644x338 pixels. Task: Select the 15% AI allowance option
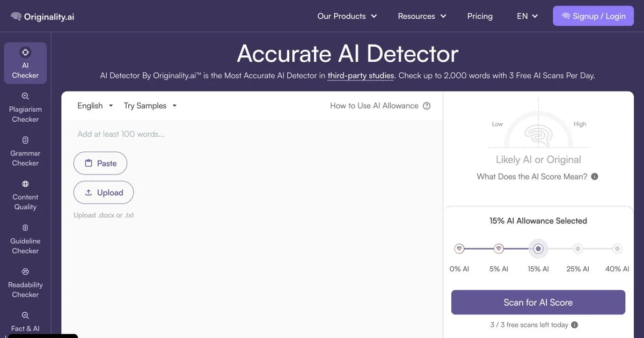pyautogui.click(x=538, y=249)
